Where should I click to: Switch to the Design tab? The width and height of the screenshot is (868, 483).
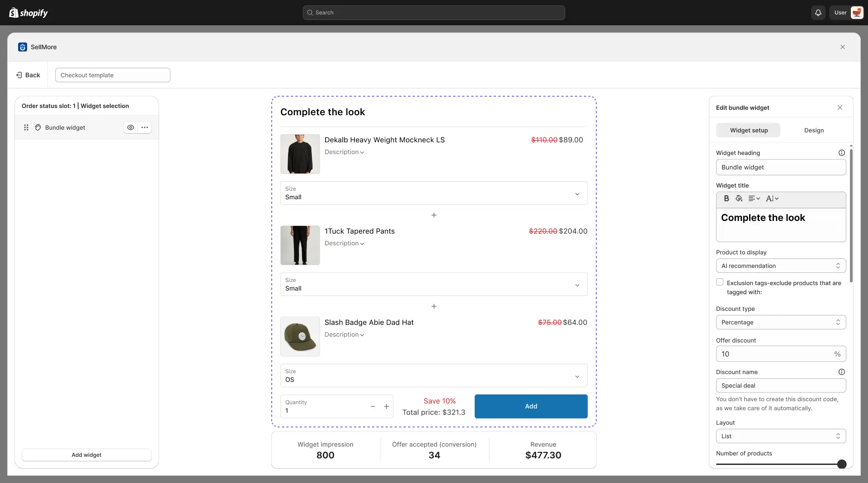(x=814, y=130)
